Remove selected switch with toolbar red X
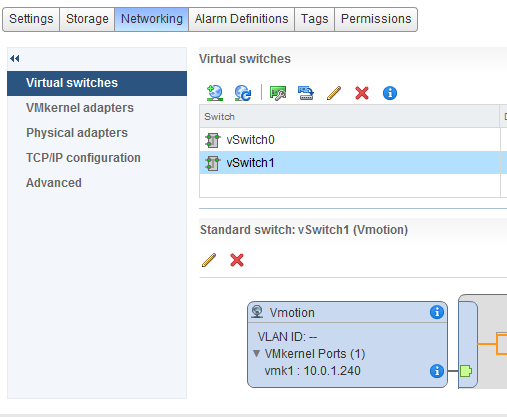Viewport: 507px width, 417px height. point(362,93)
